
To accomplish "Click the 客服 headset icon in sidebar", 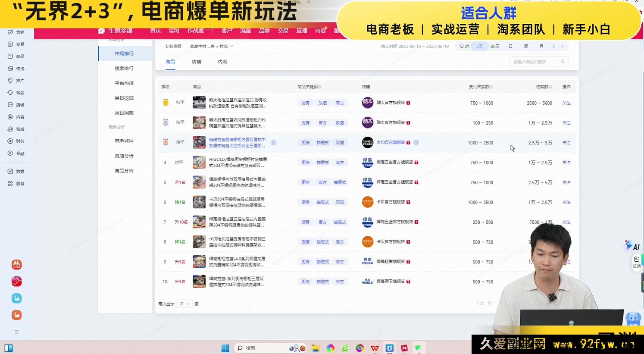I will click(x=10, y=93).
